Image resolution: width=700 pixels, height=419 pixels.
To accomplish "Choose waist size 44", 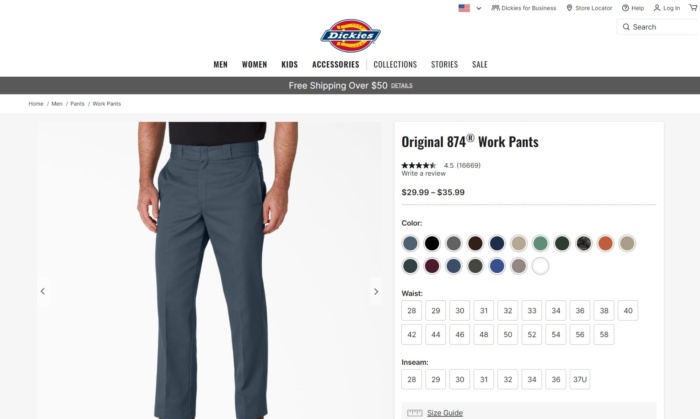I will 436,335.
